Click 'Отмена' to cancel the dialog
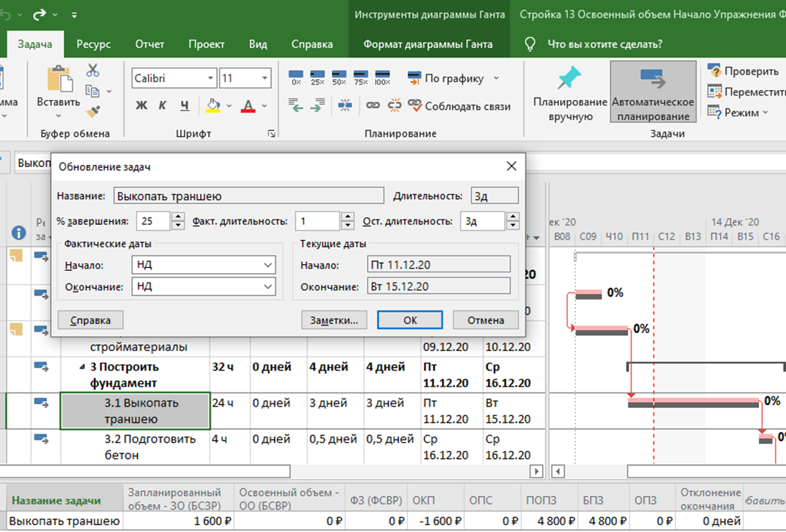This screenshot has width=786, height=532. (486, 320)
